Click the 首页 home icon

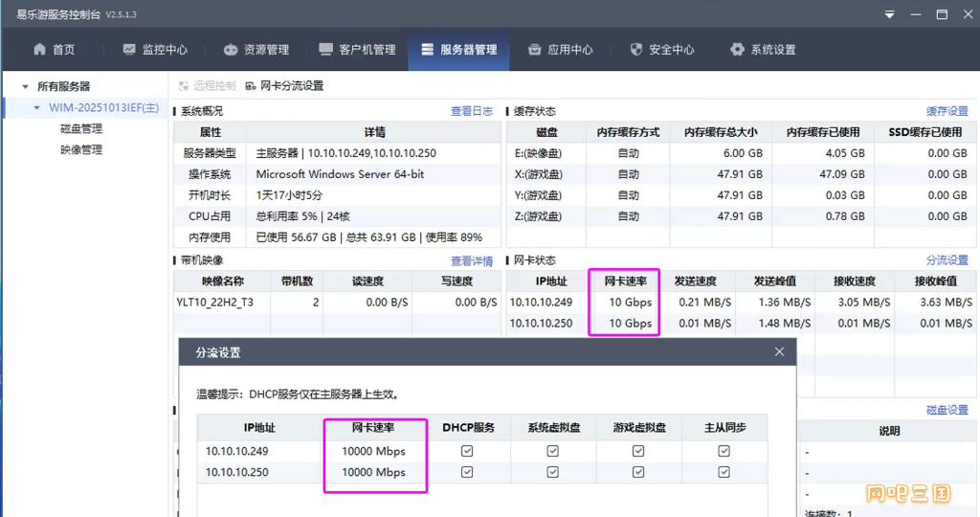[x=39, y=50]
